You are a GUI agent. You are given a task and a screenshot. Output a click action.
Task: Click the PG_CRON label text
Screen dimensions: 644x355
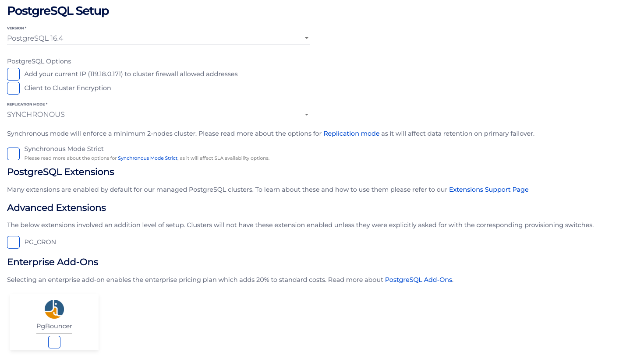(x=40, y=242)
